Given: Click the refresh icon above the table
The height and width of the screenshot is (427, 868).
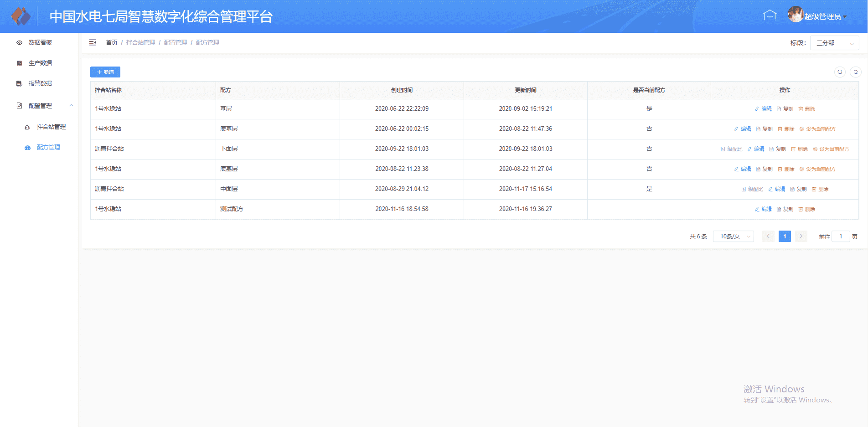Looking at the screenshot, I should 856,72.
